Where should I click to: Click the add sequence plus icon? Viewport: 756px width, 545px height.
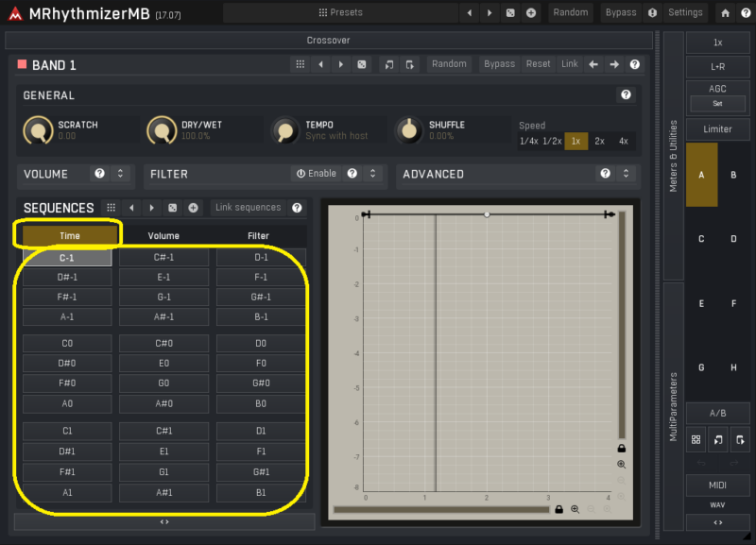(193, 208)
